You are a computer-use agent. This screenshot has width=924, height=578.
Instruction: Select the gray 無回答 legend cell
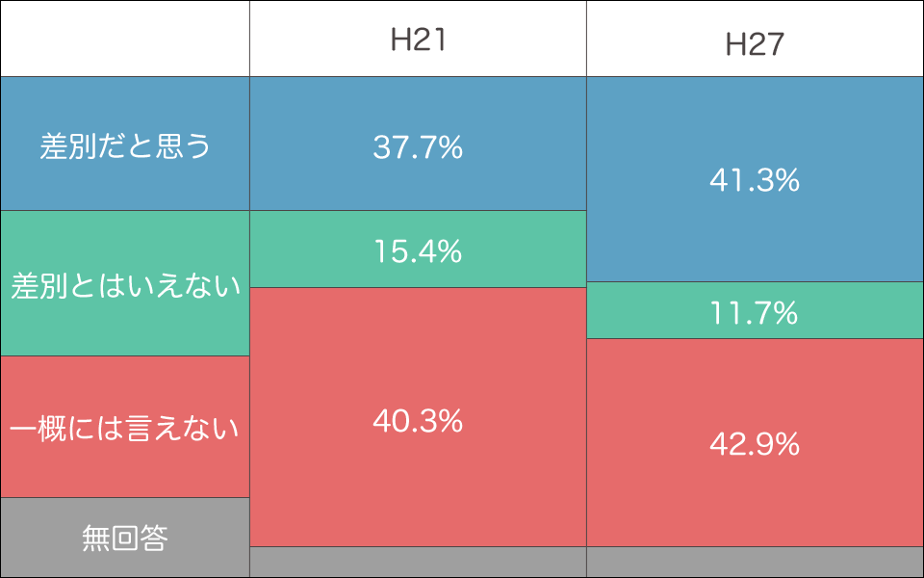(125, 538)
